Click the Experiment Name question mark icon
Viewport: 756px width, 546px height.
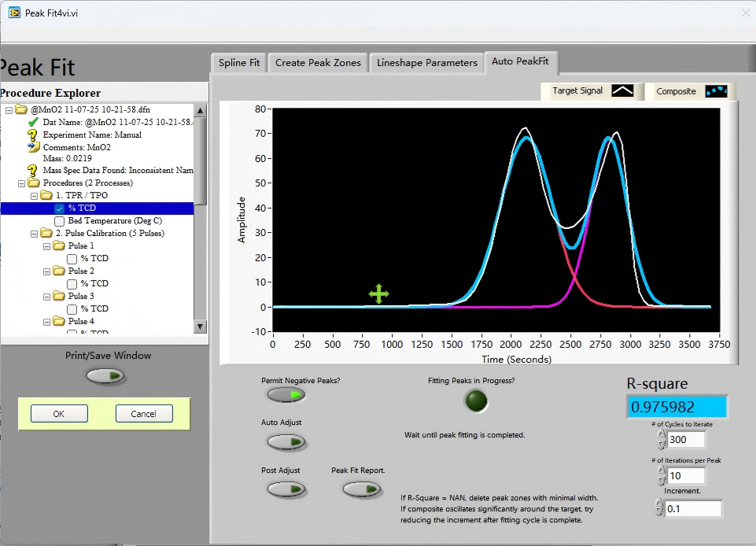click(x=32, y=135)
